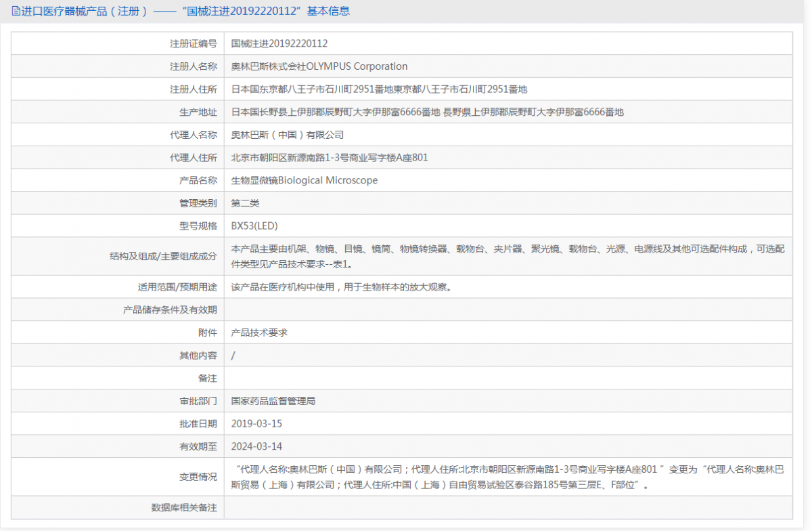Click the document icon beside the page title

point(16,12)
